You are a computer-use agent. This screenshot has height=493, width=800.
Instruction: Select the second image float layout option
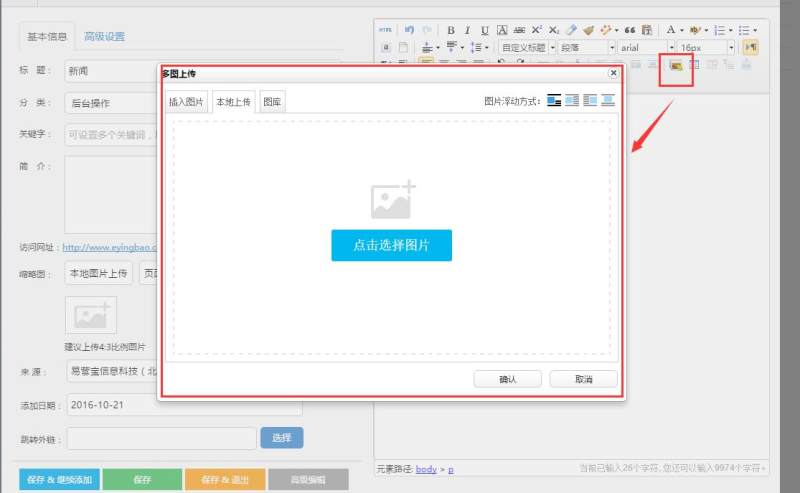[572, 101]
